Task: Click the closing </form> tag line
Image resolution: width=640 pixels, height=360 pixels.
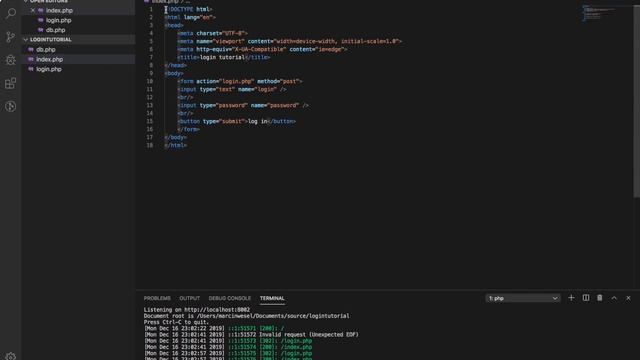Action: [x=189, y=129]
